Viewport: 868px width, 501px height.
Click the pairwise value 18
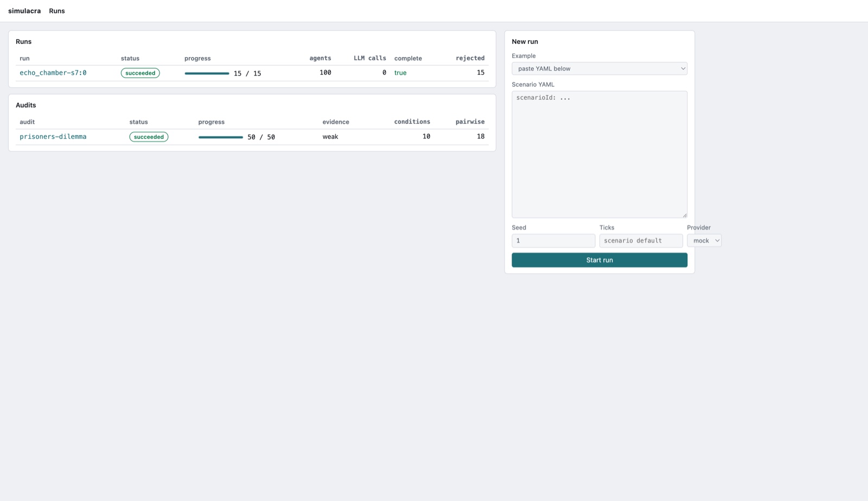[481, 137]
